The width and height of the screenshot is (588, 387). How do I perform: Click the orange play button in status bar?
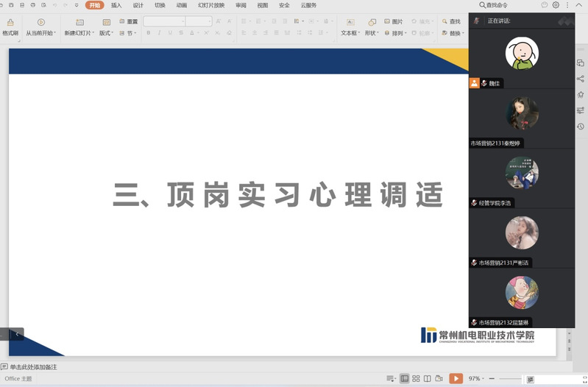456,378
